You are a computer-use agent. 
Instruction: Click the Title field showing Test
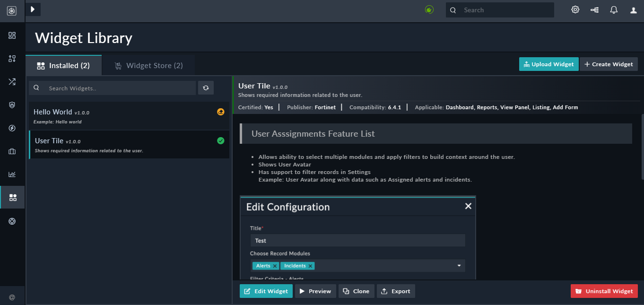point(357,240)
